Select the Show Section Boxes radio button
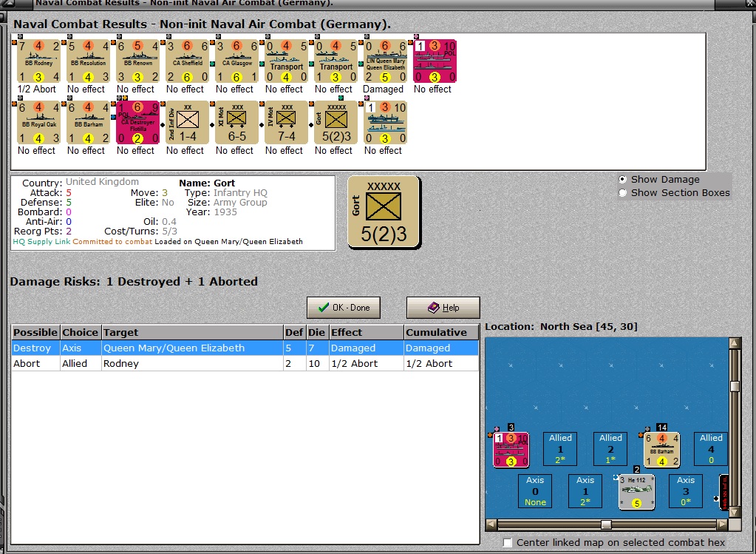Screen dimensions: 756x554 click(623, 193)
